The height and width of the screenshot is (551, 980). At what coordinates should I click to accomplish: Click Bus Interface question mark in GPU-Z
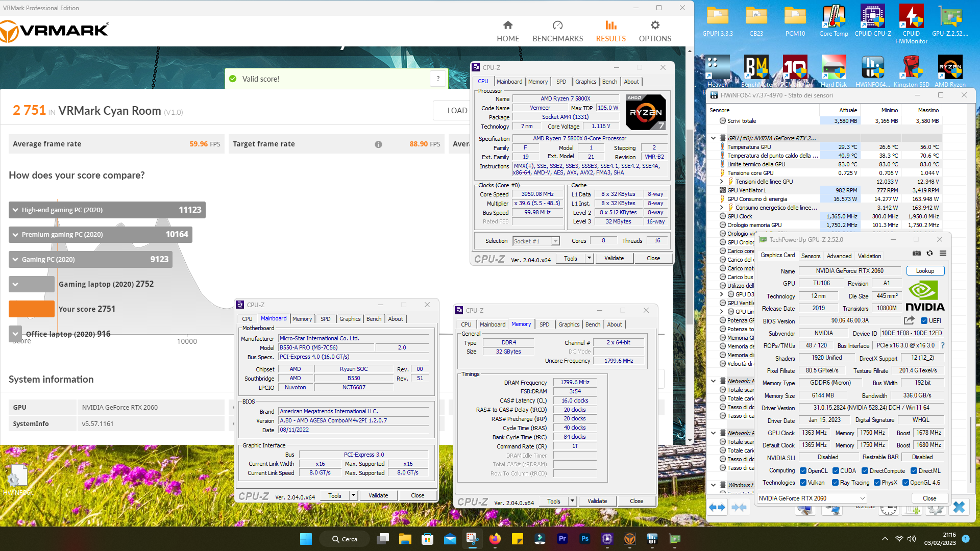click(943, 345)
